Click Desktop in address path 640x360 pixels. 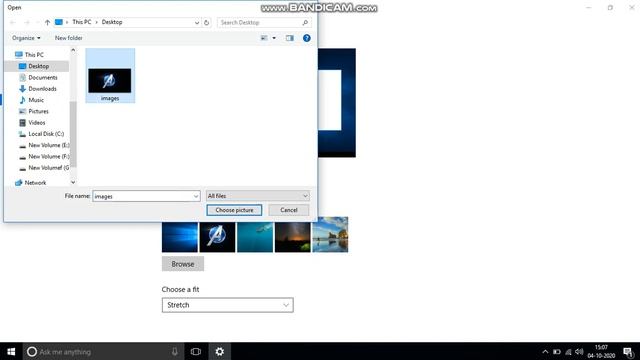[112, 22]
